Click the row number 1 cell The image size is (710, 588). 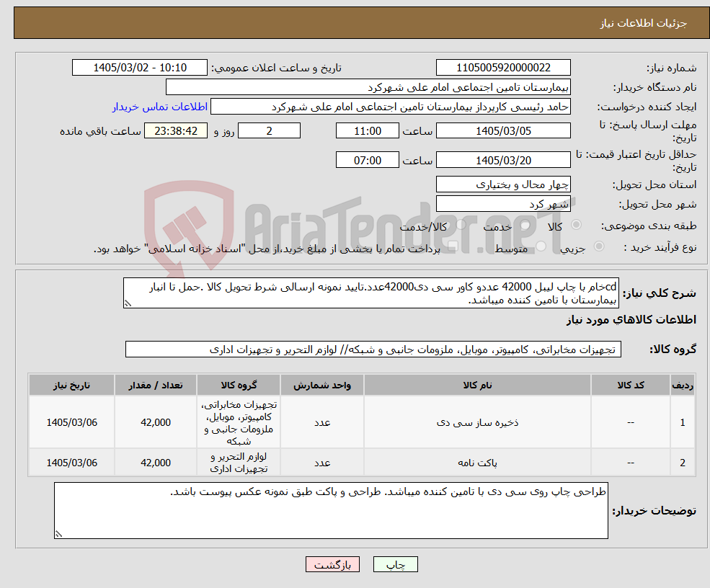(x=683, y=422)
